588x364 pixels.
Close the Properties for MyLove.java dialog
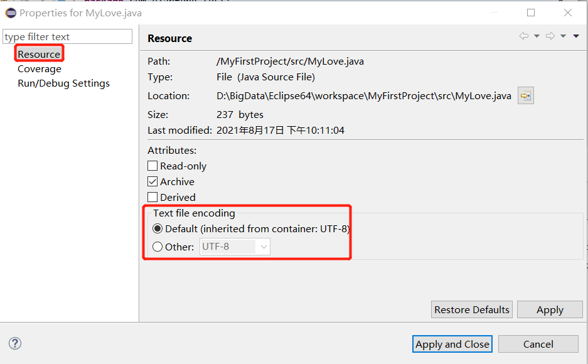point(568,13)
